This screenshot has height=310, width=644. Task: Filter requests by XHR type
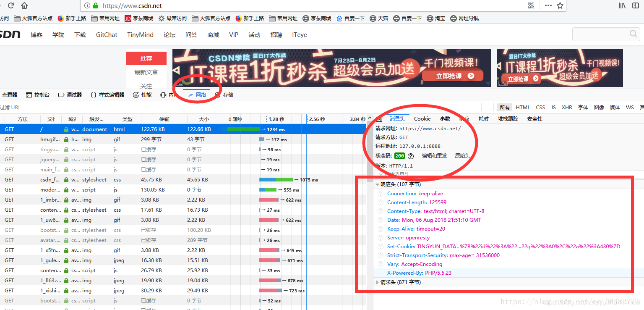pyautogui.click(x=567, y=108)
